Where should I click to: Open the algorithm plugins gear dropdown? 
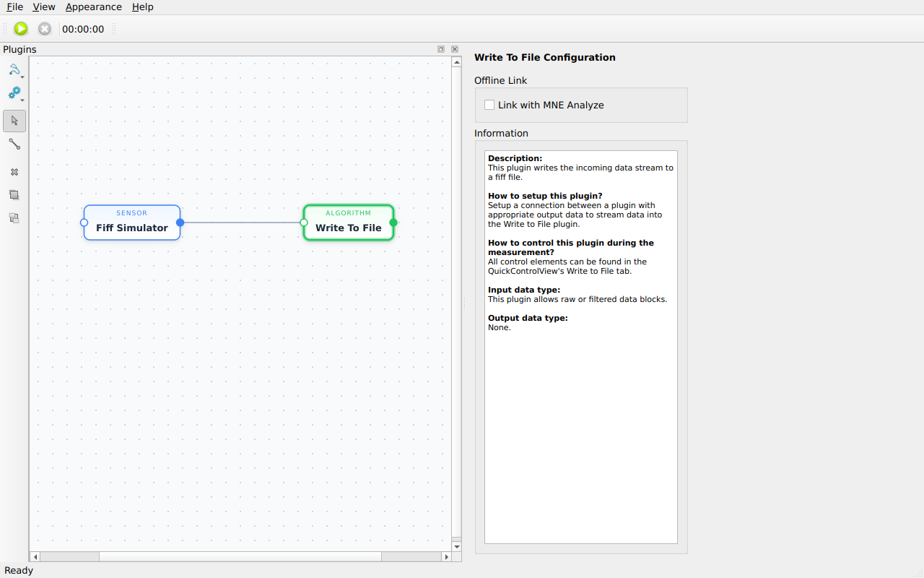pos(14,94)
